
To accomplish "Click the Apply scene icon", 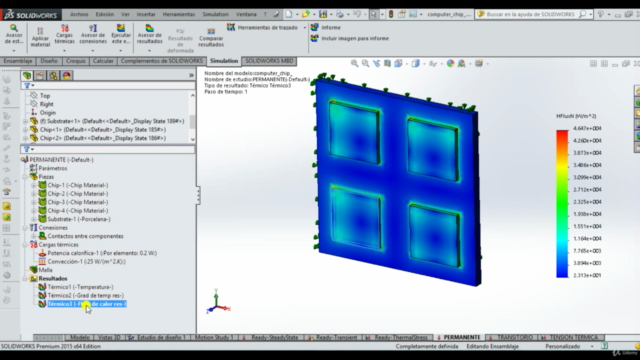I will coord(462,63).
